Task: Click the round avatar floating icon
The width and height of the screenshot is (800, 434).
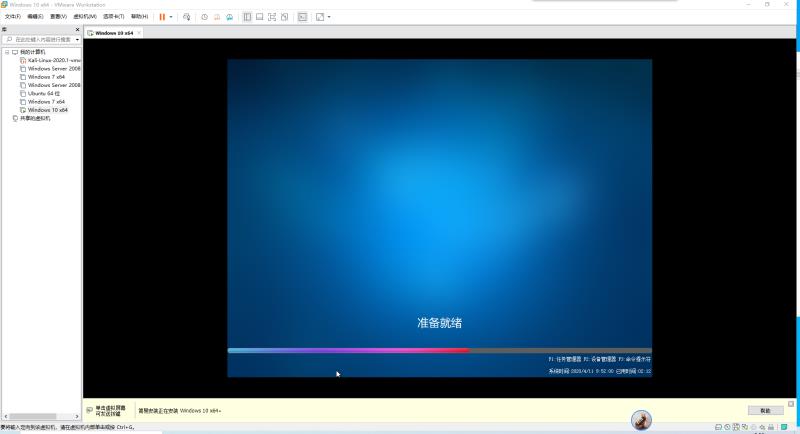Action: [641, 420]
